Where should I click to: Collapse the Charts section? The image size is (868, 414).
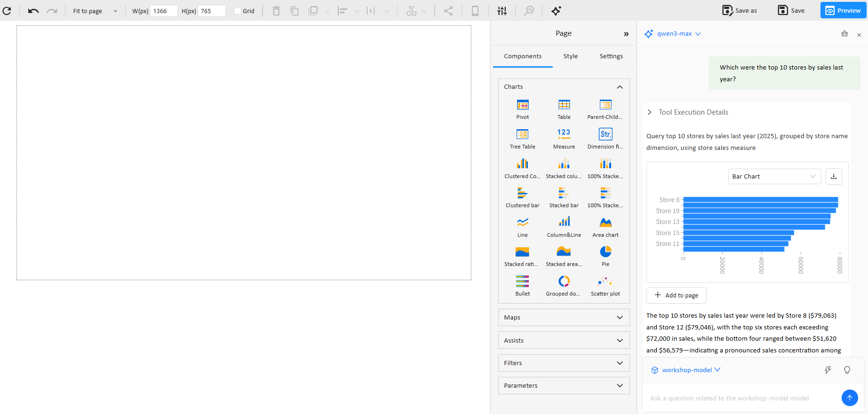click(x=620, y=87)
